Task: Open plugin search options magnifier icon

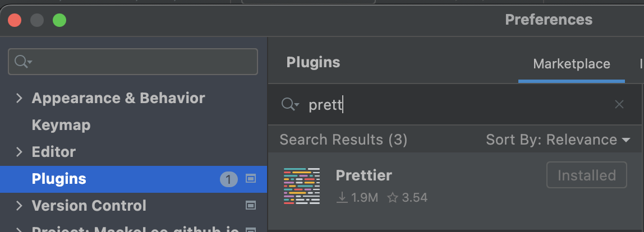Action: (x=290, y=104)
